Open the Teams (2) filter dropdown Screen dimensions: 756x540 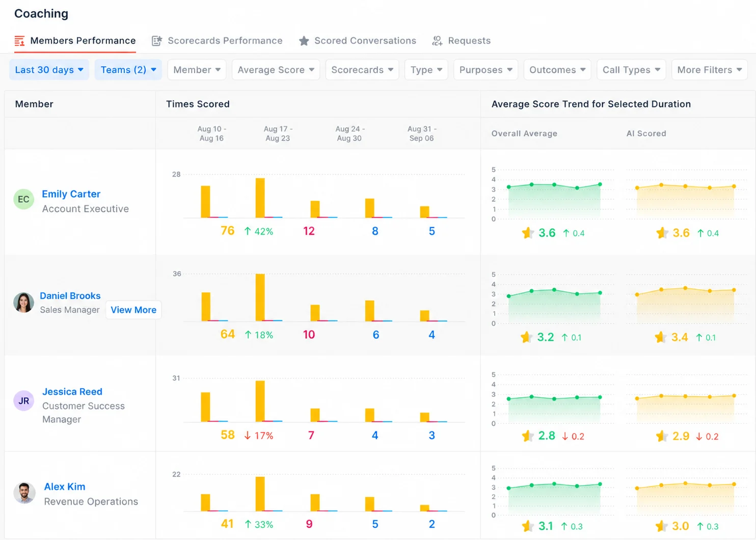(x=128, y=70)
